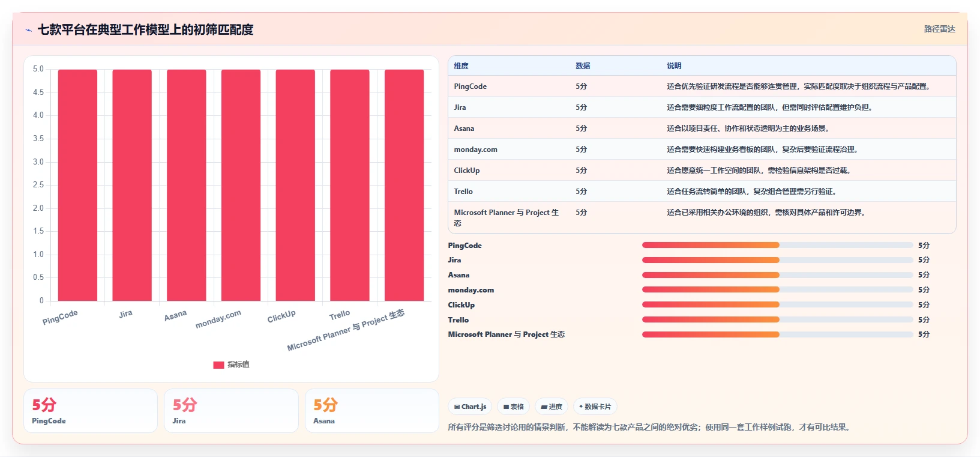
Task: Click the Asana bar in chart
Action: pyautogui.click(x=187, y=185)
